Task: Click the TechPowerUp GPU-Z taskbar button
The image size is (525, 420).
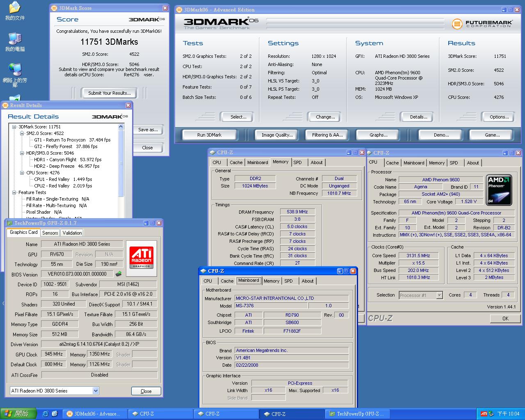Action: (358, 414)
